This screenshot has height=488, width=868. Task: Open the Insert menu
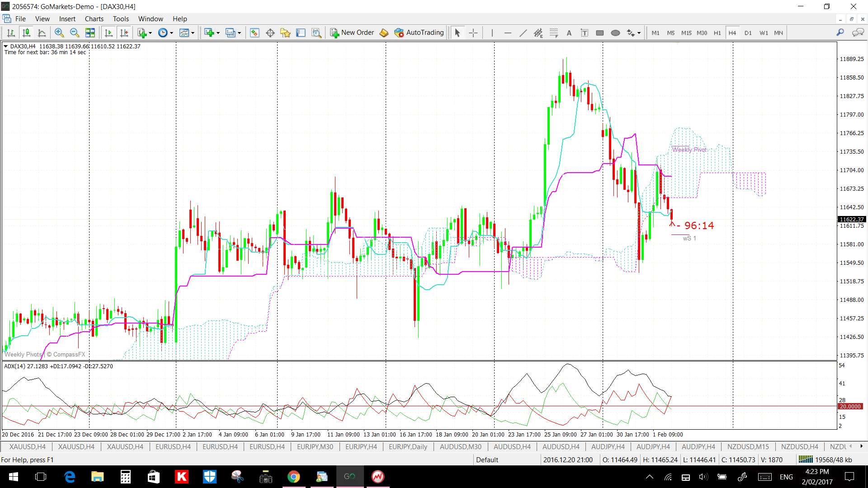(67, 19)
